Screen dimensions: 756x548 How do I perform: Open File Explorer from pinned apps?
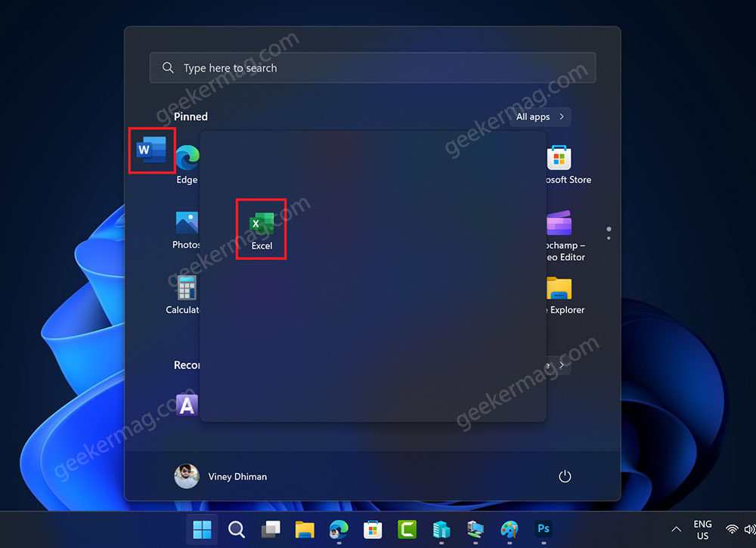pyautogui.click(x=563, y=296)
